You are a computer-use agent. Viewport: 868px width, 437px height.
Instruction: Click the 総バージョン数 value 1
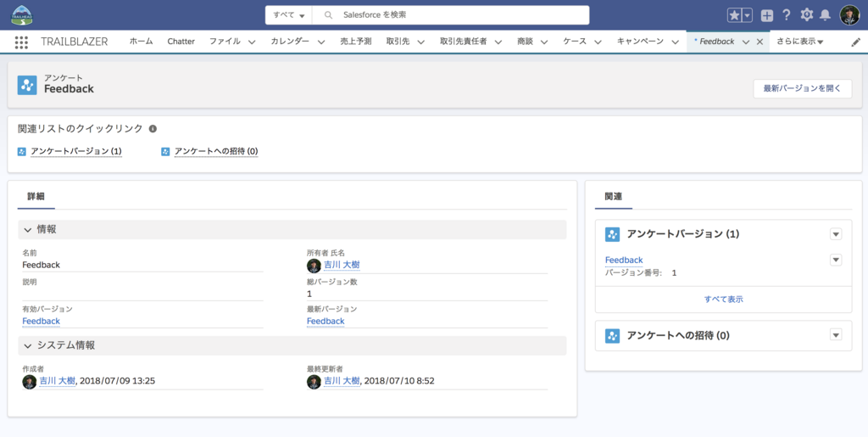309,294
